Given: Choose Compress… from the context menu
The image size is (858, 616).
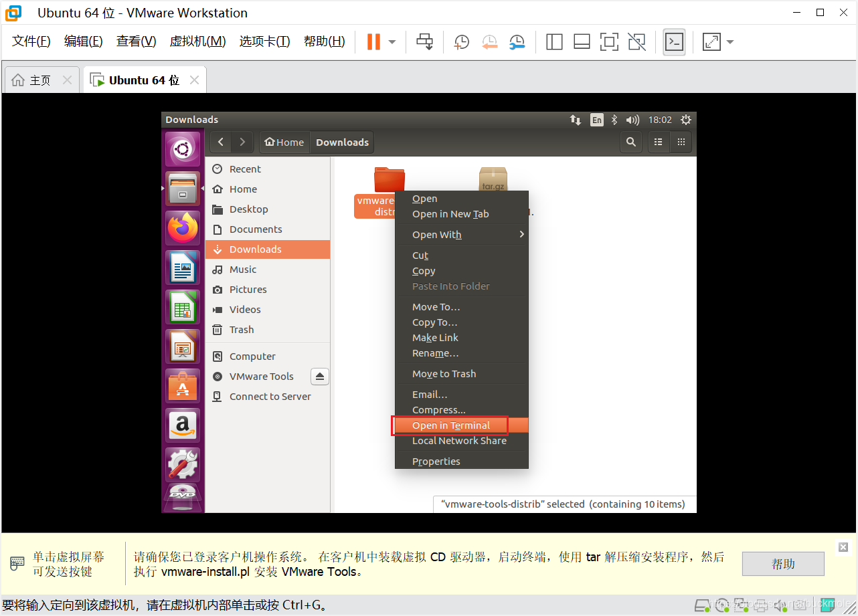Looking at the screenshot, I should click(462, 410).
